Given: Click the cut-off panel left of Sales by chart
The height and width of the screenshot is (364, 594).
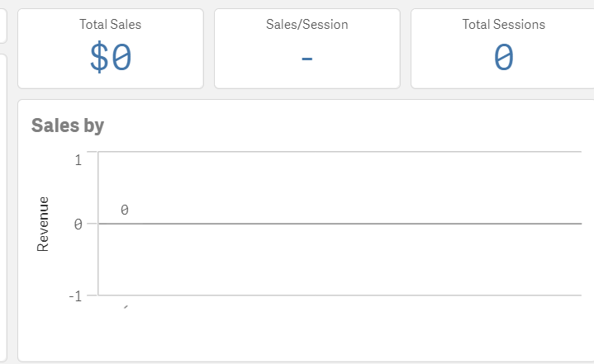Looking at the screenshot, I should tap(3, 206).
